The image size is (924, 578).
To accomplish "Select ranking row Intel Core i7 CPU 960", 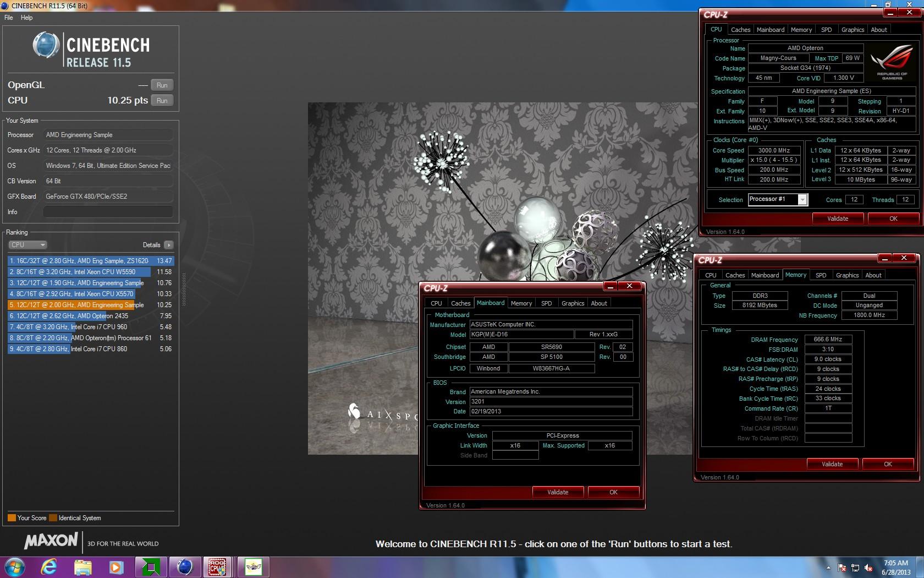I will point(91,327).
